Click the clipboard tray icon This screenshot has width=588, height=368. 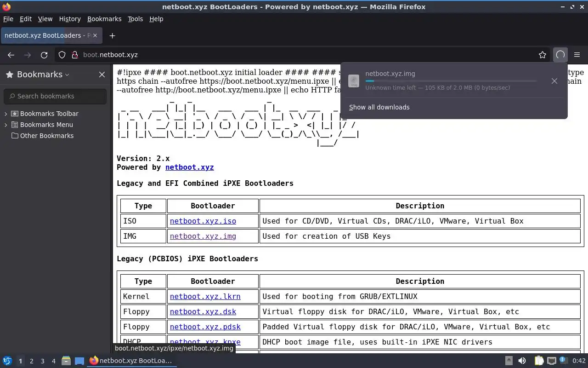coord(539,361)
